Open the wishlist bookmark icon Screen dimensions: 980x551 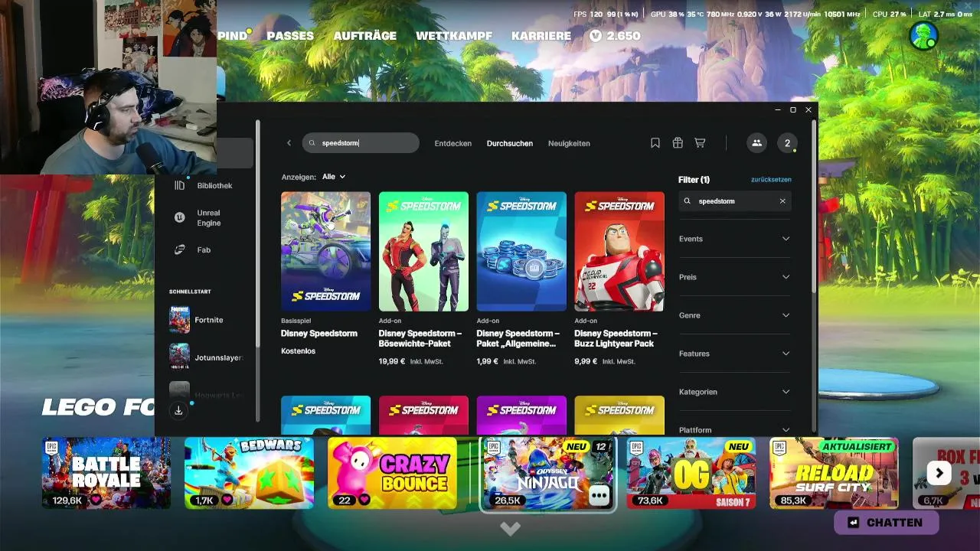click(655, 143)
